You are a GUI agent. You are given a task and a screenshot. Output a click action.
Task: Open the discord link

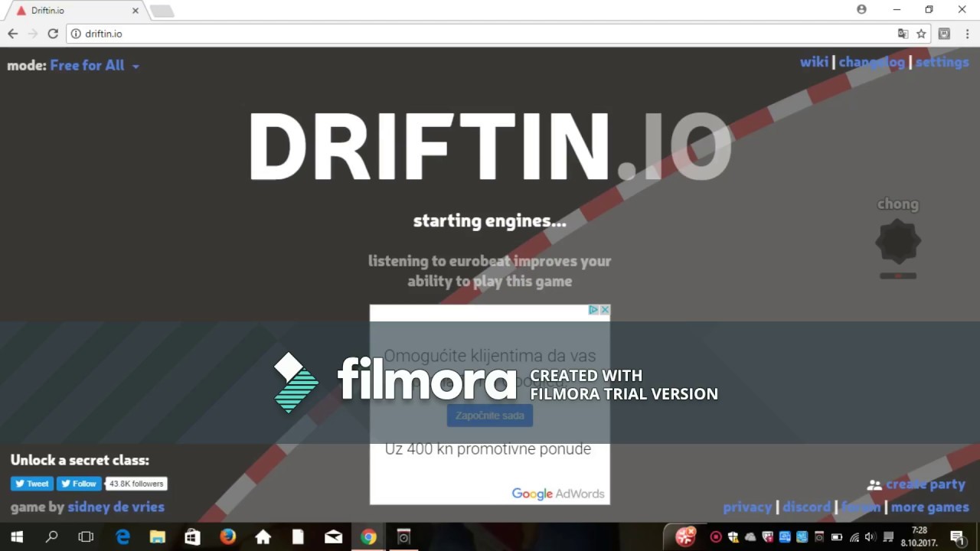tap(806, 507)
